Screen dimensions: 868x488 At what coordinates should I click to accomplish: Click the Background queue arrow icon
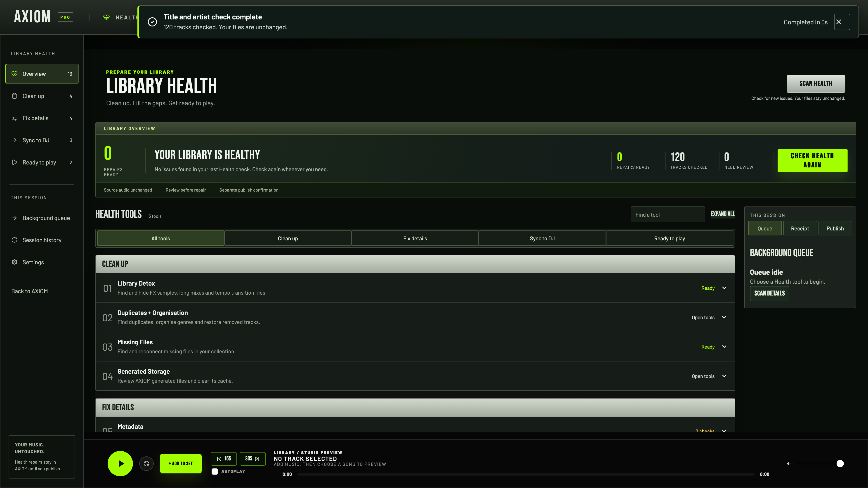point(14,218)
